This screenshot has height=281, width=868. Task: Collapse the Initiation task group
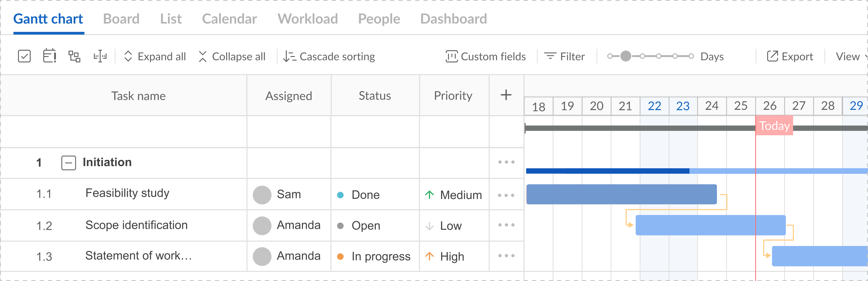[x=68, y=163]
